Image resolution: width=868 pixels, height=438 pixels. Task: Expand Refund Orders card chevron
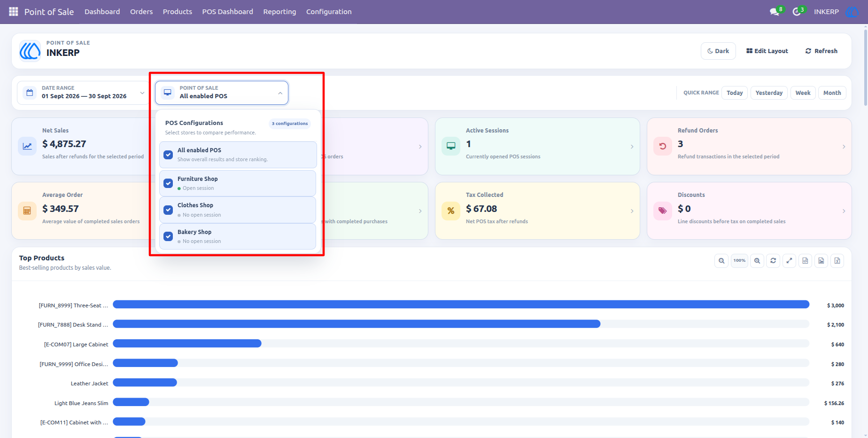click(844, 147)
